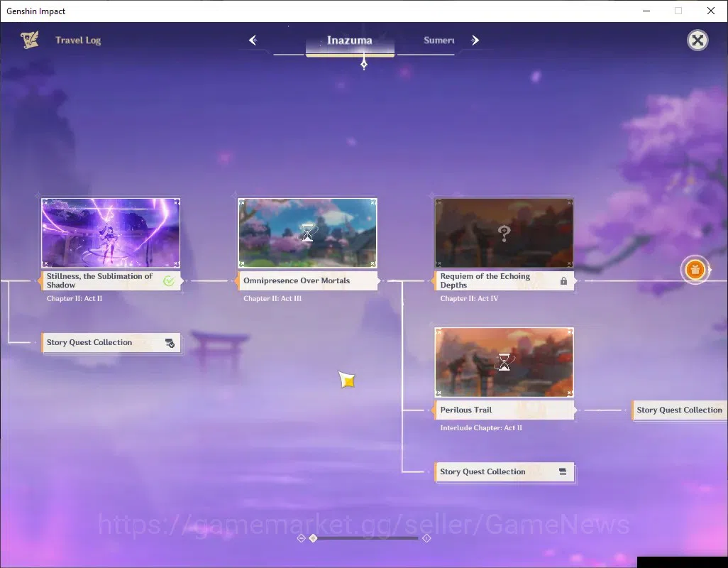The height and width of the screenshot is (568, 728).
Task: Open the orange gift reward icon
Action: point(695,269)
